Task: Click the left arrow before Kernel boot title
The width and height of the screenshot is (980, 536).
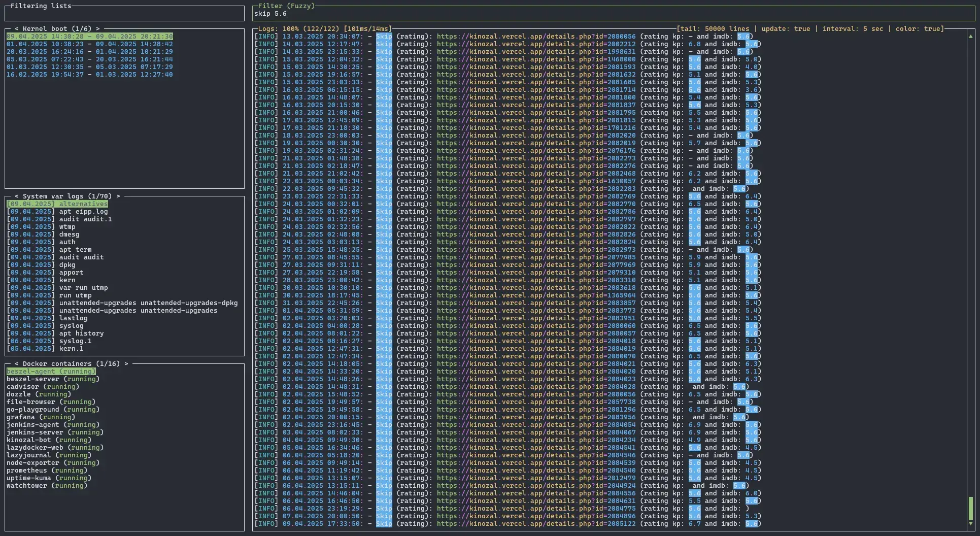Action: (17, 29)
